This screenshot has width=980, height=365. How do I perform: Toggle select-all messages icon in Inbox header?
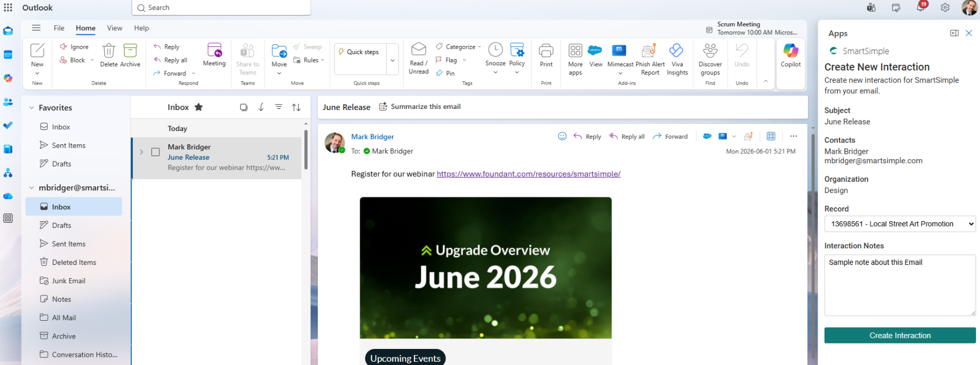click(x=243, y=107)
